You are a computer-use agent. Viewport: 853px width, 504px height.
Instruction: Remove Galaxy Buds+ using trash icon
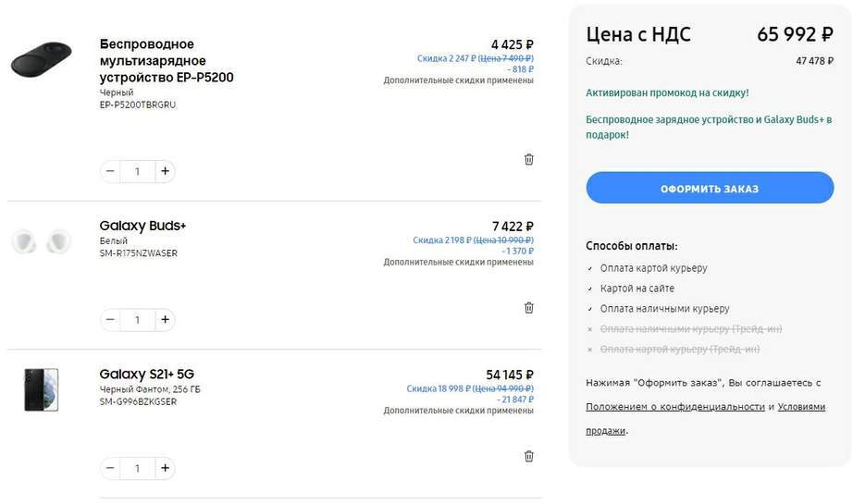point(529,308)
